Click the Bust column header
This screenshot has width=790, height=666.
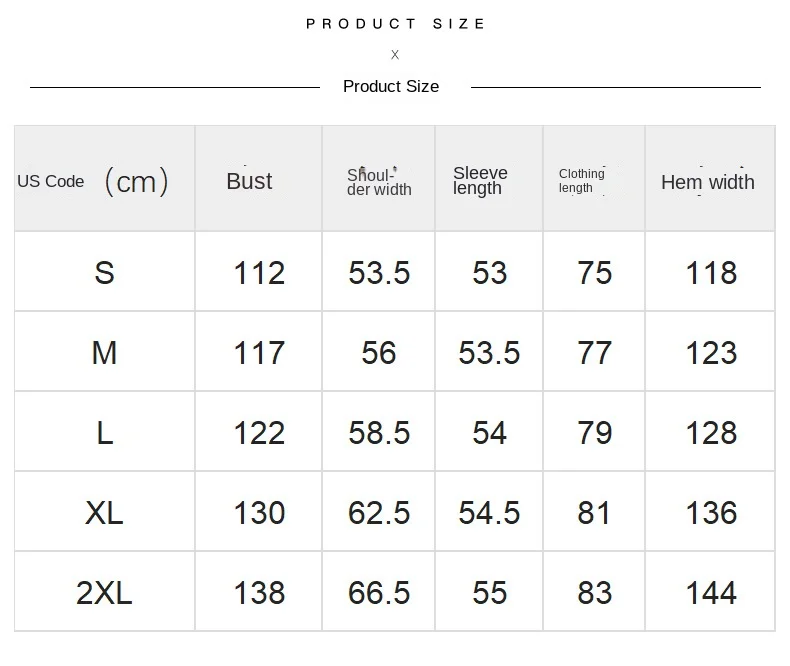249,181
